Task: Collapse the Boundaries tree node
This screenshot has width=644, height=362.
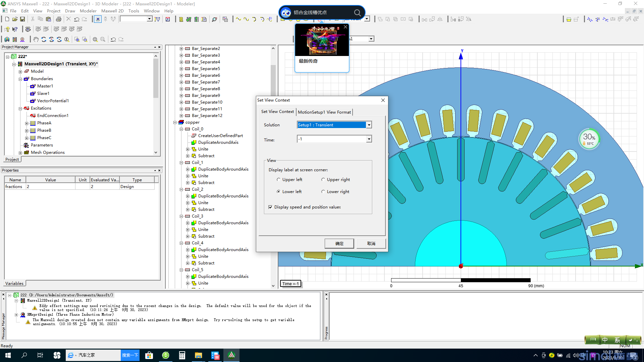Action: (20, 79)
